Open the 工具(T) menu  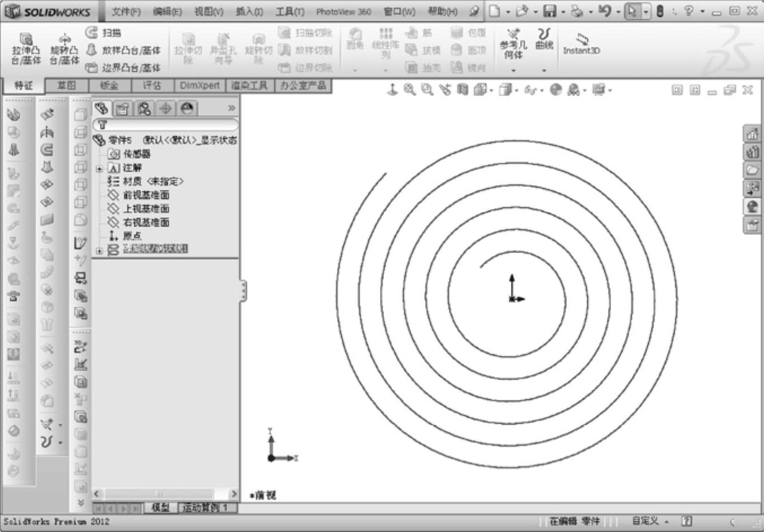coord(289,11)
